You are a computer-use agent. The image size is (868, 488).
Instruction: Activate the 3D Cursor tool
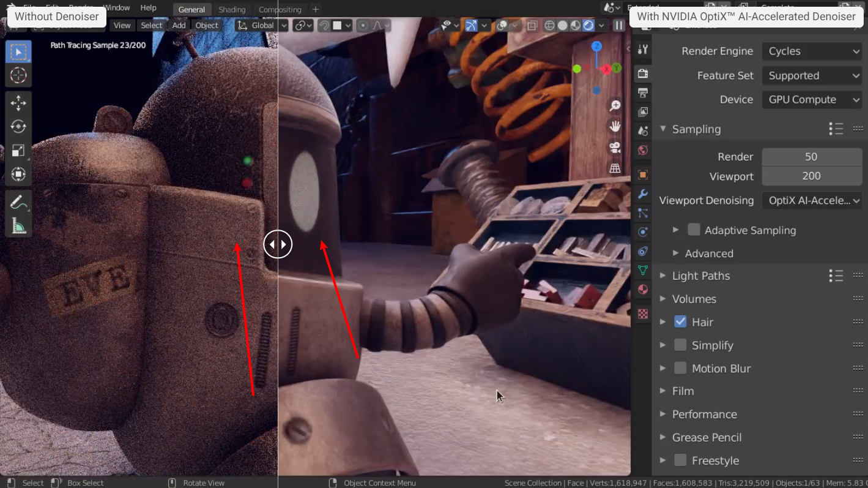(18, 76)
